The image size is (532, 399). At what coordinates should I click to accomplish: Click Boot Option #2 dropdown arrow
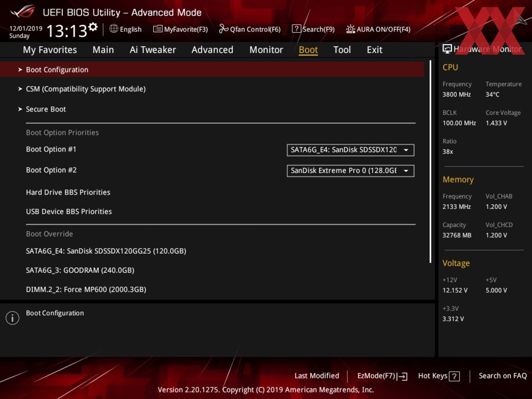point(406,171)
